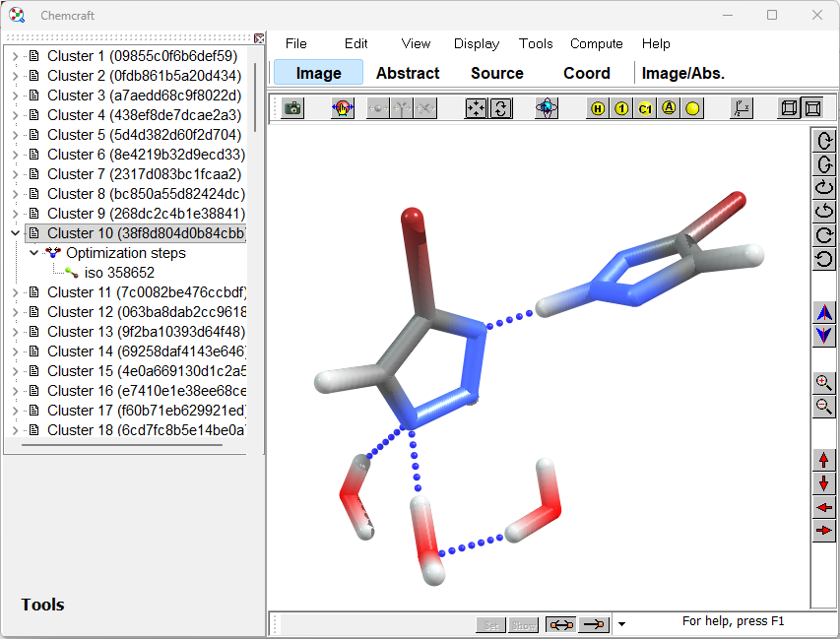Click the greyed crossed-bonds move icon
The image size is (840, 639).
425,108
